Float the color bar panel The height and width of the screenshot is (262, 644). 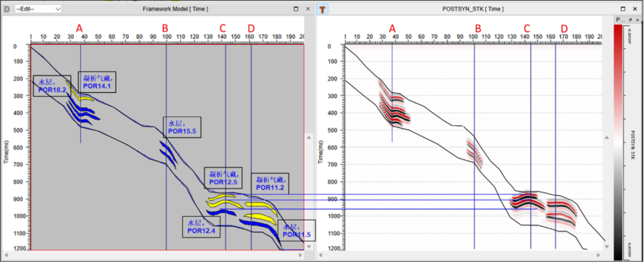pyautogui.click(x=631, y=20)
